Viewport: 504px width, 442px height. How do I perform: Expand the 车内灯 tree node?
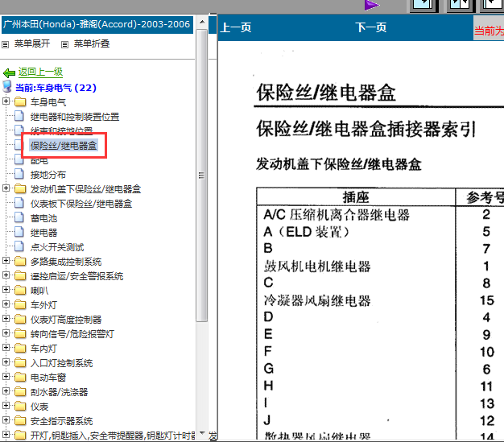(6, 347)
